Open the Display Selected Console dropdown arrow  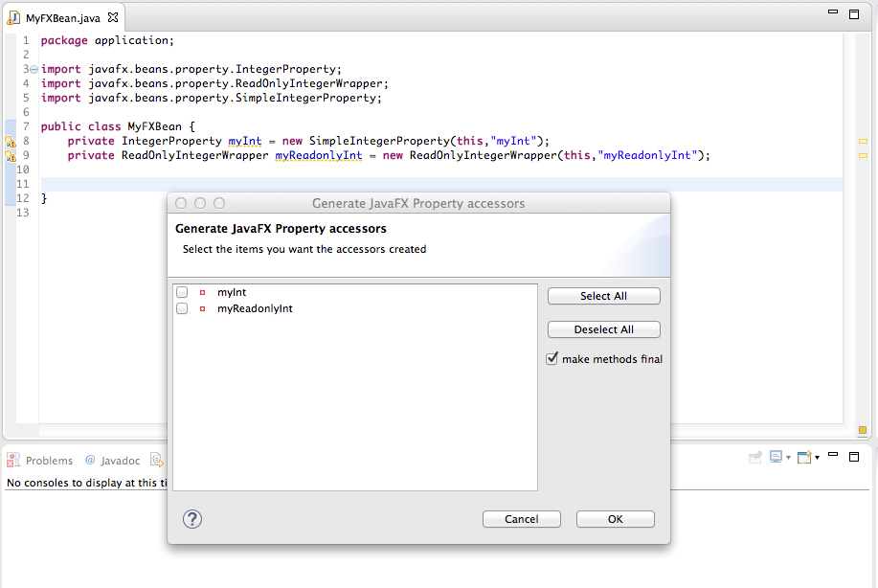click(788, 459)
